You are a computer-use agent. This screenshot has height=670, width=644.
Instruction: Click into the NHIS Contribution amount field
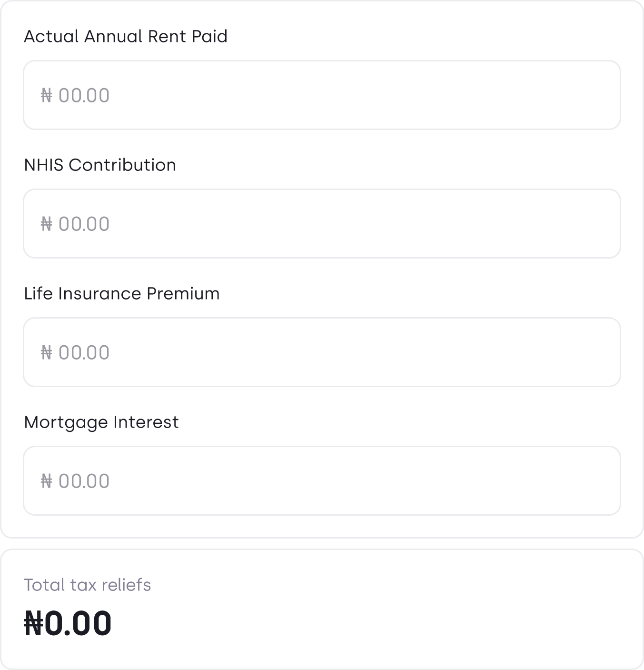click(322, 223)
